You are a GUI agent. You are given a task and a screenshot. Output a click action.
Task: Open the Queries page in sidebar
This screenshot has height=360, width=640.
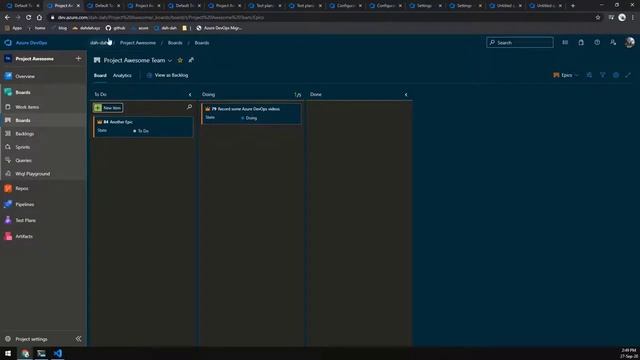pos(23,160)
